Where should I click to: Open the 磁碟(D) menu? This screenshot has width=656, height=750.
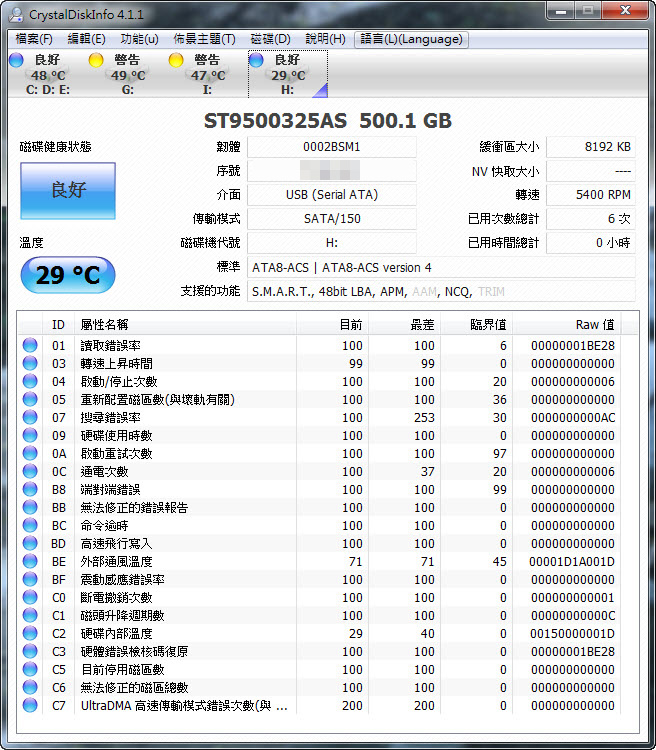270,39
